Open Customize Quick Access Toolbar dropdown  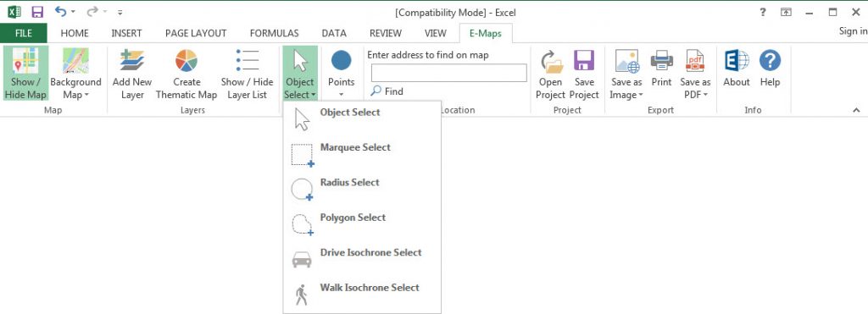click(120, 12)
